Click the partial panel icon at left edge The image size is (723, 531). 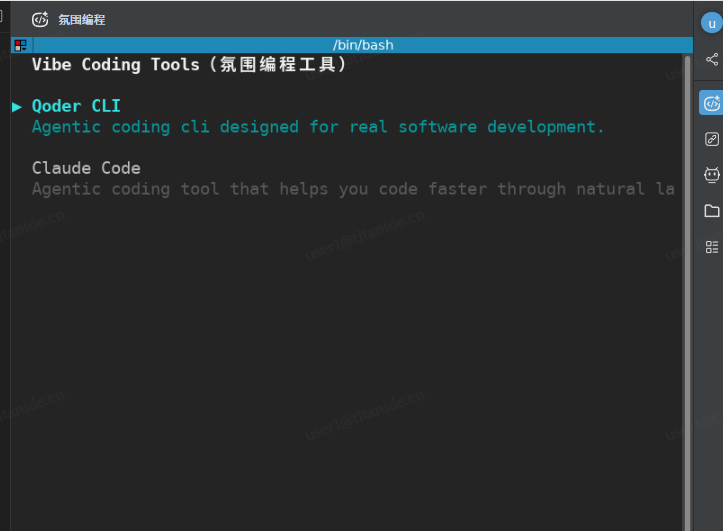tap(3, 17)
